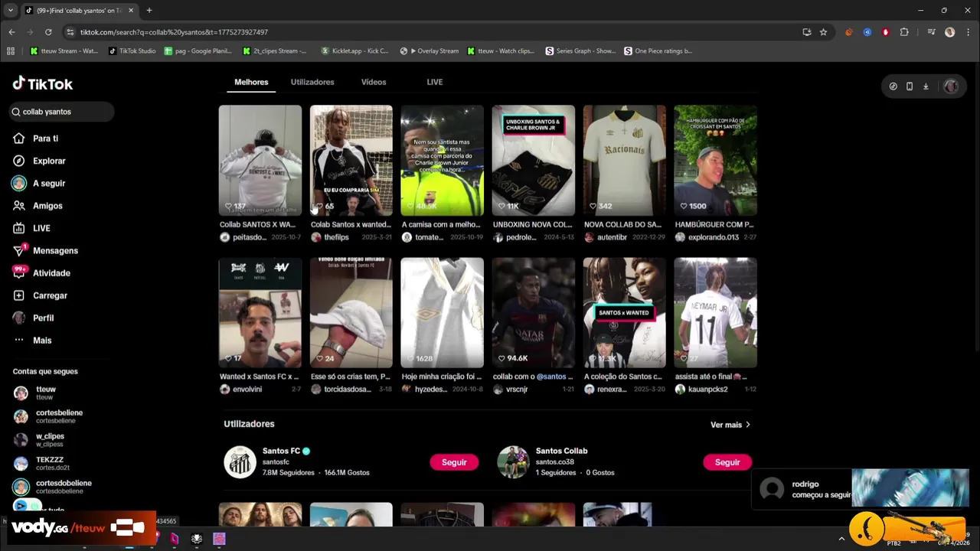Switch to the Vídeos tab
Image resolution: width=980 pixels, height=551 pixels.
tap(374, 82)
